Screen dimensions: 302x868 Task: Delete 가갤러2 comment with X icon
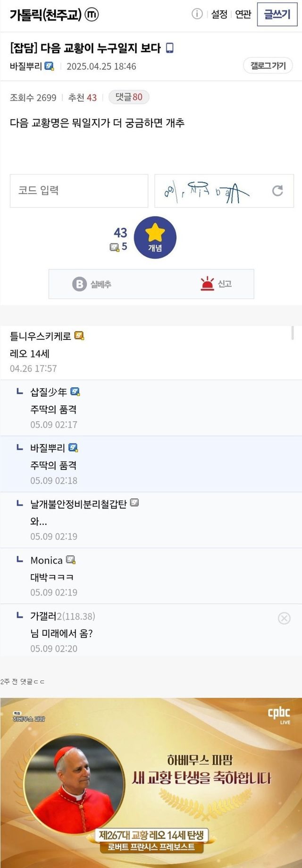pos(284,618)
